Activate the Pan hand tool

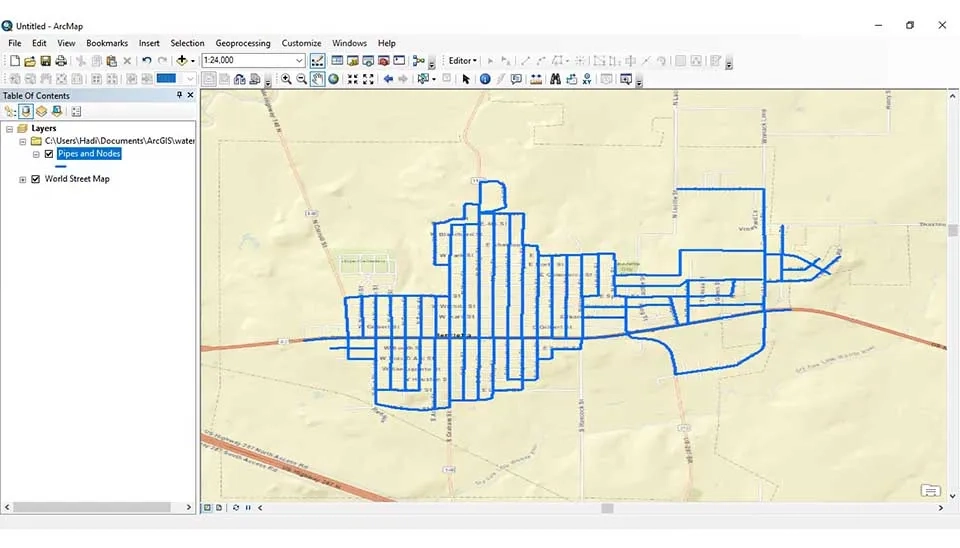[317, 79]
